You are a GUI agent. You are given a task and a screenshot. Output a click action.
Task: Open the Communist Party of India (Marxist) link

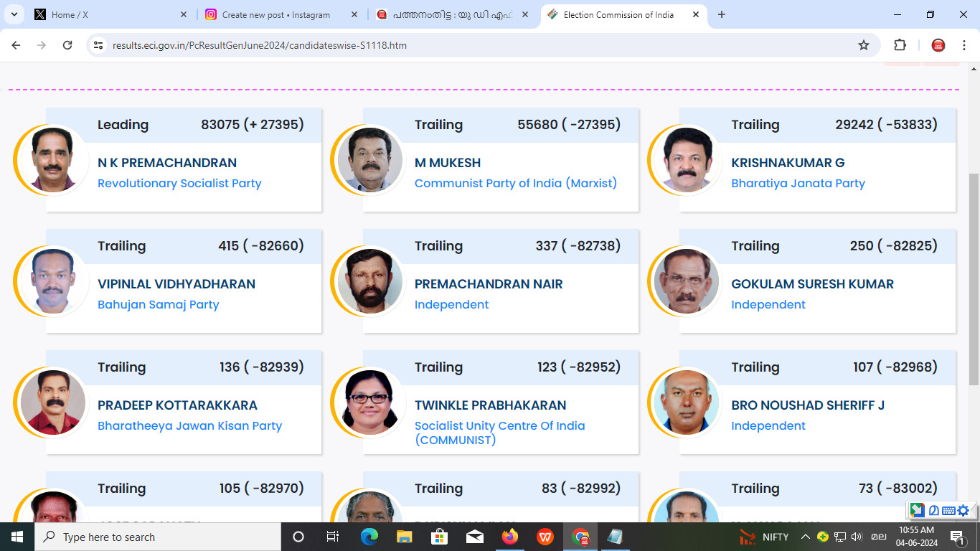click(516, 183)
